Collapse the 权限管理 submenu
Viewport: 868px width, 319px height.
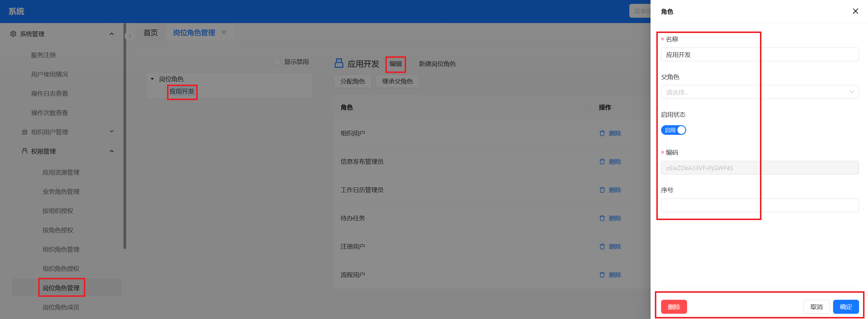click(x=112, y=151)
